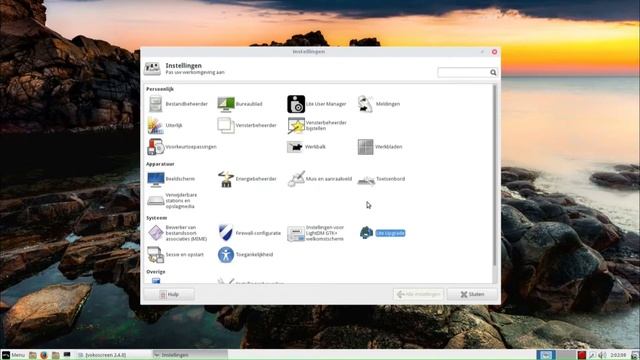Screen dimensions: 640x360
Task: Launch Firefox from the taskbar
Action: pos(44,355)
